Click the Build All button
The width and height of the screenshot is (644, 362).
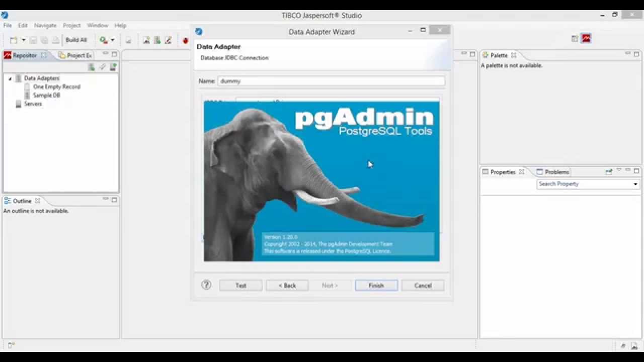(76, 40)
